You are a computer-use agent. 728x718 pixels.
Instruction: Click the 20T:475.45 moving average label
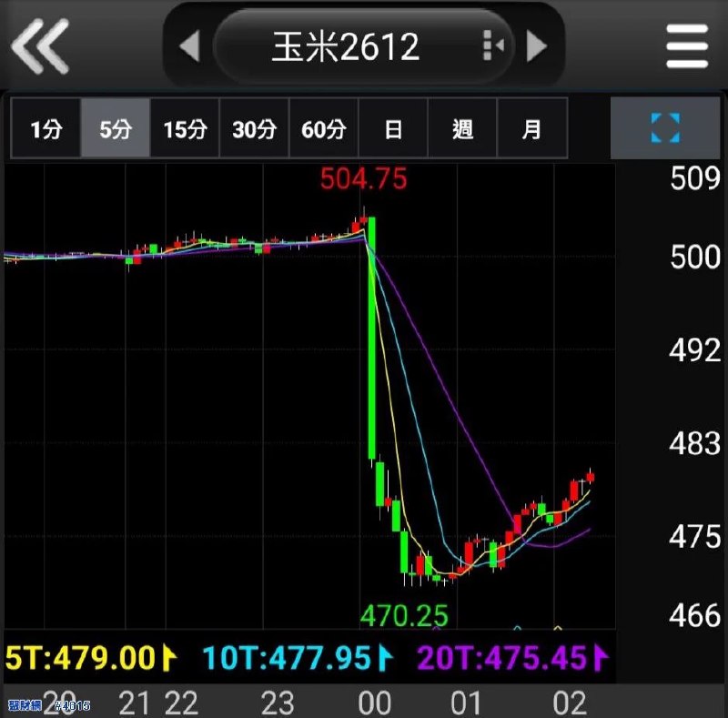(512, 658)
